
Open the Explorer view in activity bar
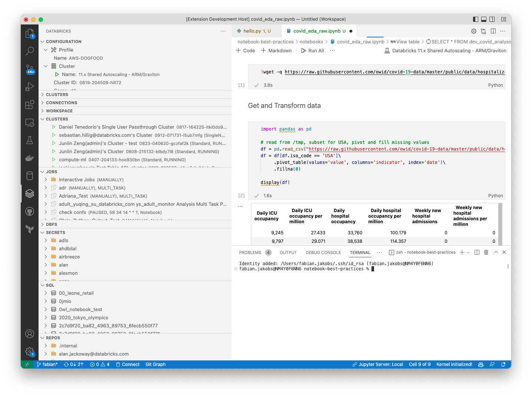tap(30, 33)
